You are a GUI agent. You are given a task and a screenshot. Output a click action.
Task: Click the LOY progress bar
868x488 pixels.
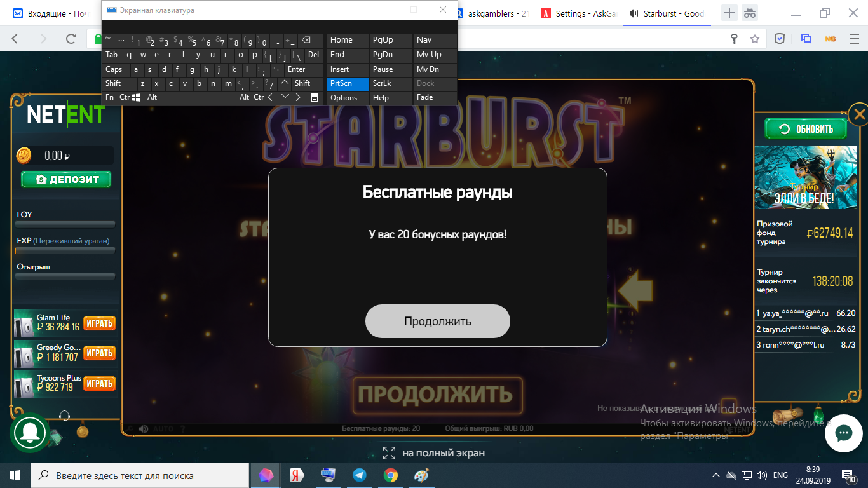point(65,224)
